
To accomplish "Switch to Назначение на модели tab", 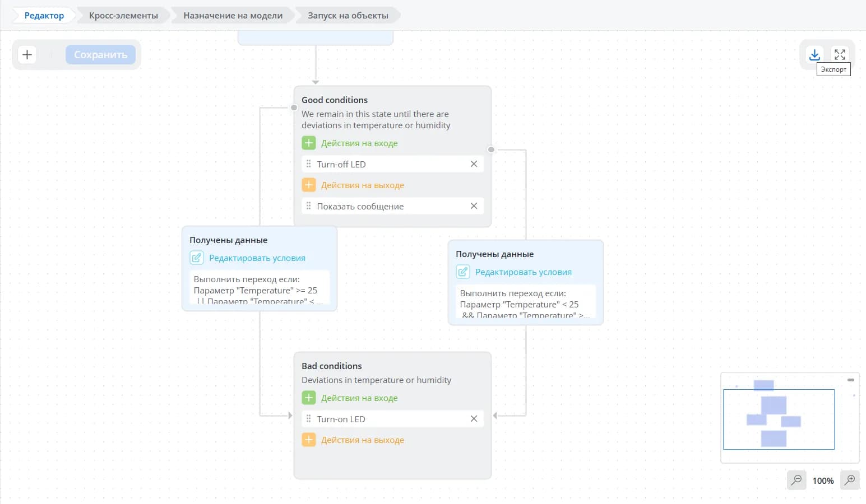I will click(233, 15).
